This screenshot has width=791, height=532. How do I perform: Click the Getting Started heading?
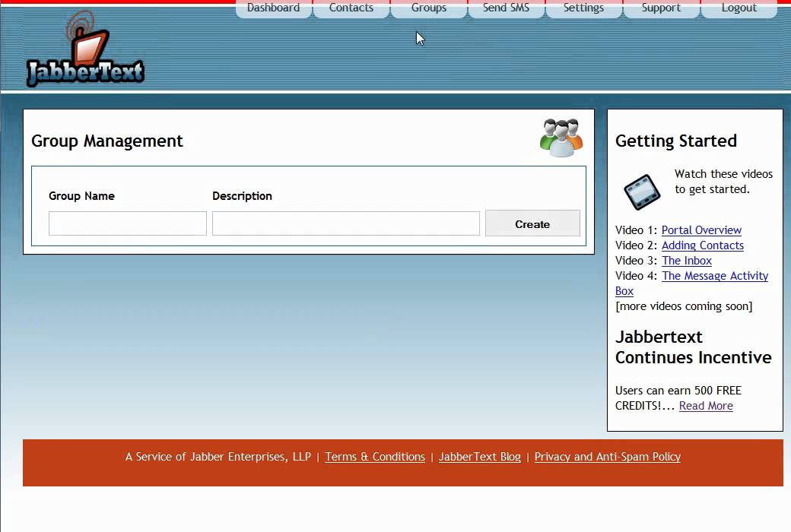click(x=676, y=141)
